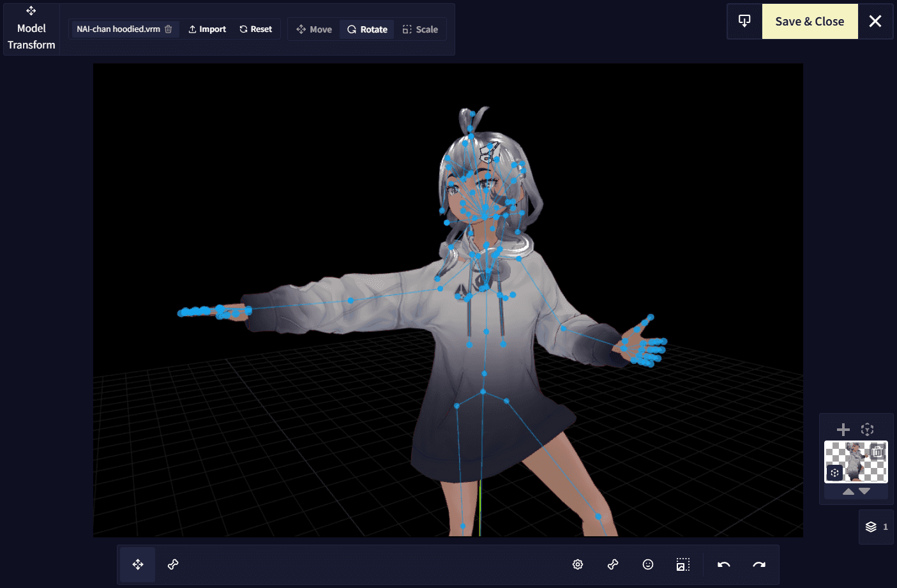897x588 pixels.
Task: Click the bone icon next to the gear
Action: 613,564
